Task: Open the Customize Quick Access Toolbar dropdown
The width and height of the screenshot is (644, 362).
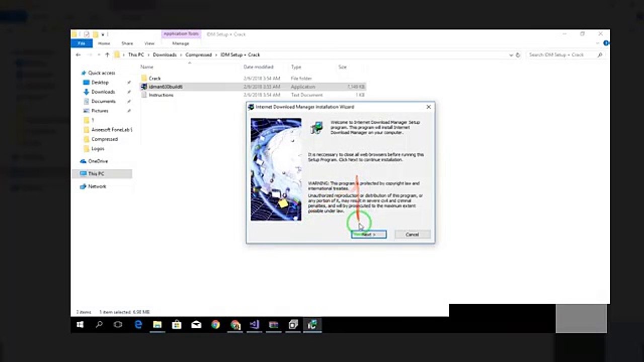Action: tap(104, 34)
